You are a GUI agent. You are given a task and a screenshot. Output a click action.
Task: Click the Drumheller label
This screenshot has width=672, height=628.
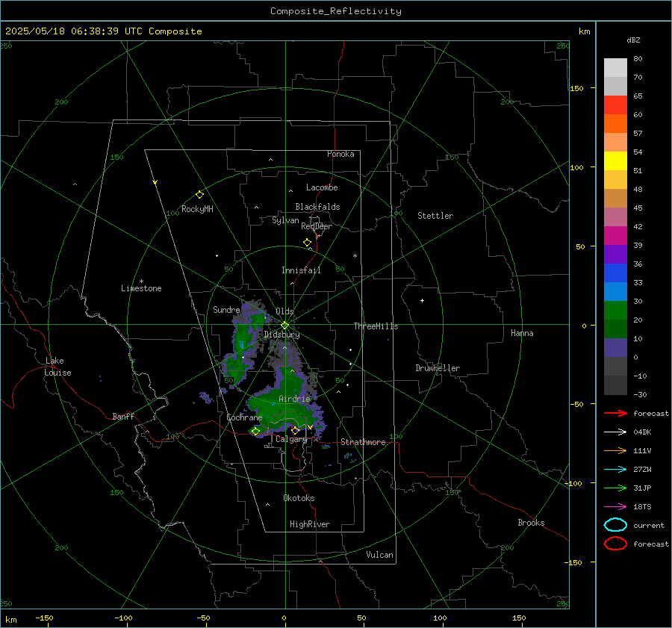pyautogui.click(x=438, y=368)
